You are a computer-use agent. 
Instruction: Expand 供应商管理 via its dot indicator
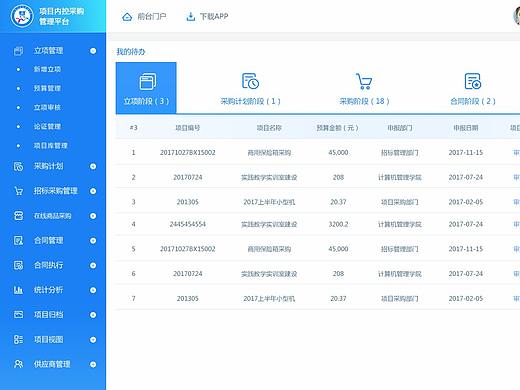(x=93, y=364)
